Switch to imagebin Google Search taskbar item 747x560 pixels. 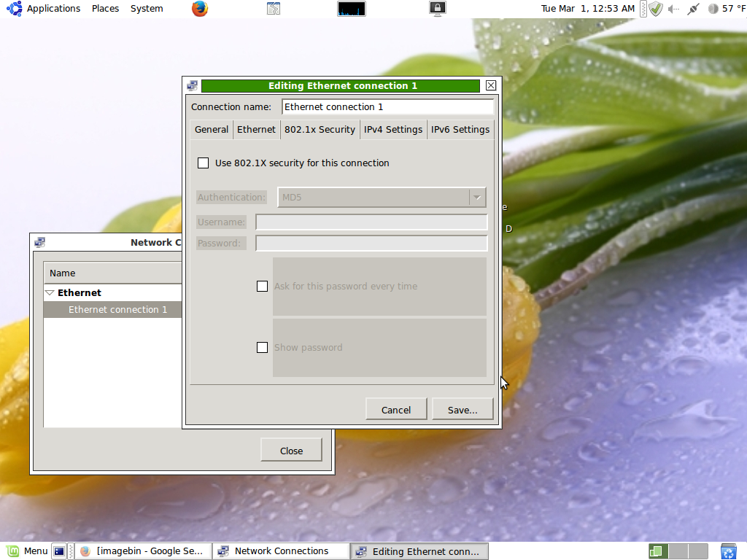tap(142, 551)
